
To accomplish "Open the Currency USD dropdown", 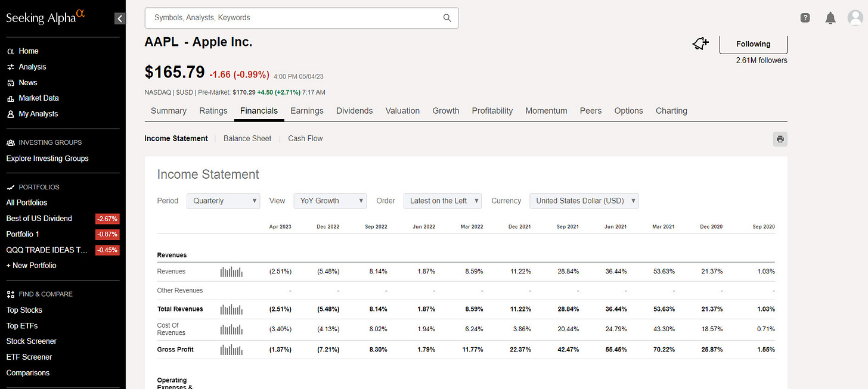I will click(x=584, y=201).
